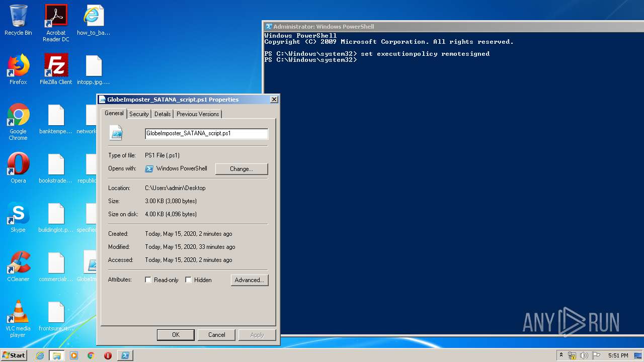Click the PowerShell prompt line in console

point(311,60)
